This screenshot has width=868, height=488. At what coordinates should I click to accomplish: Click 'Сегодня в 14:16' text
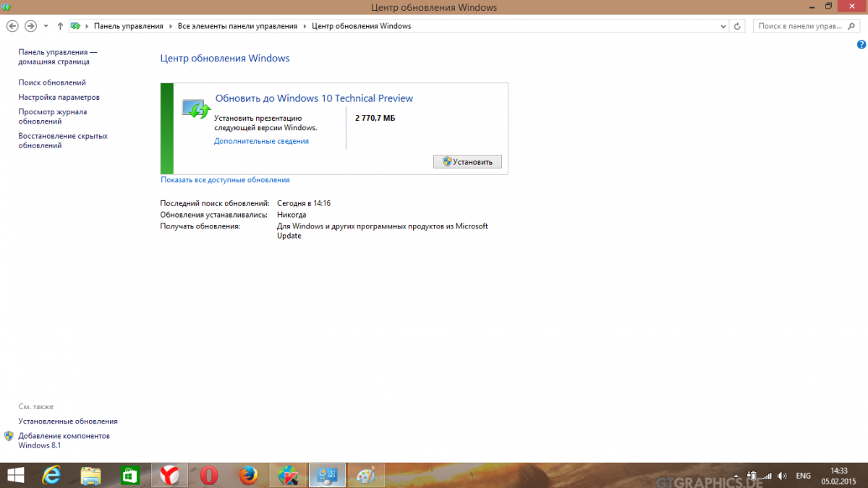(304, 203)
